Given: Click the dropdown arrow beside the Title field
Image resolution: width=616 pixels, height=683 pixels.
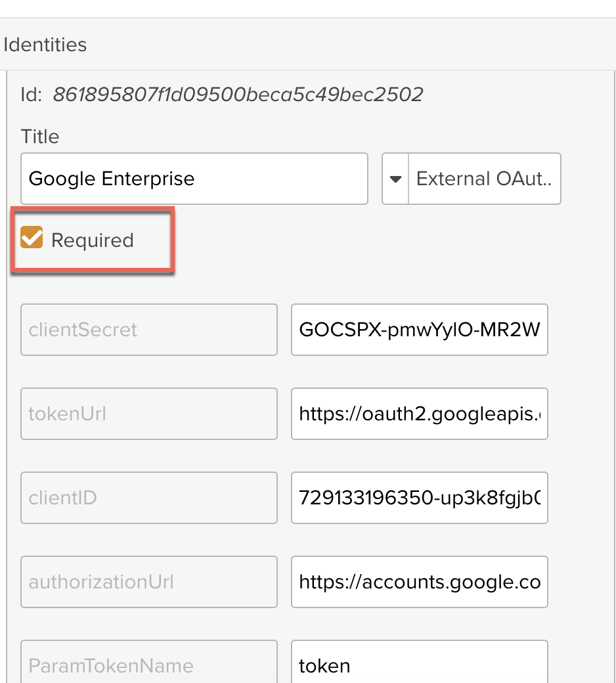Looking at the screenshot, I should (x=395, y=178).
